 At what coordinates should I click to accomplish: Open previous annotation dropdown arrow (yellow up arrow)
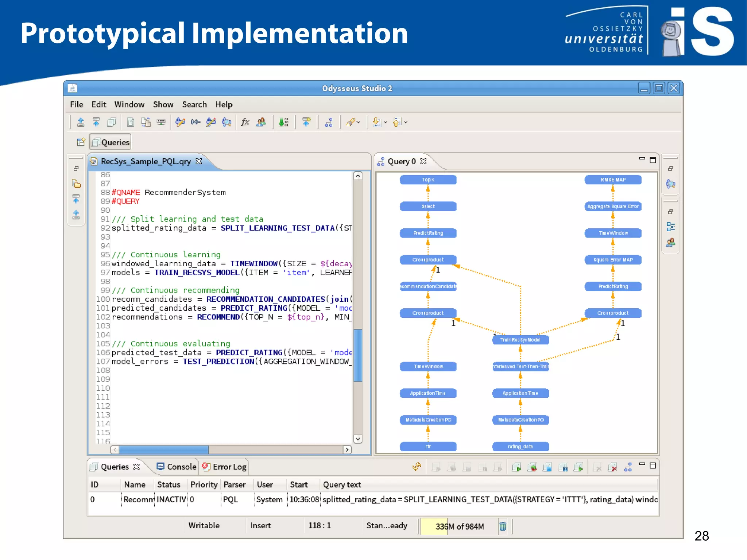(406, 122)
